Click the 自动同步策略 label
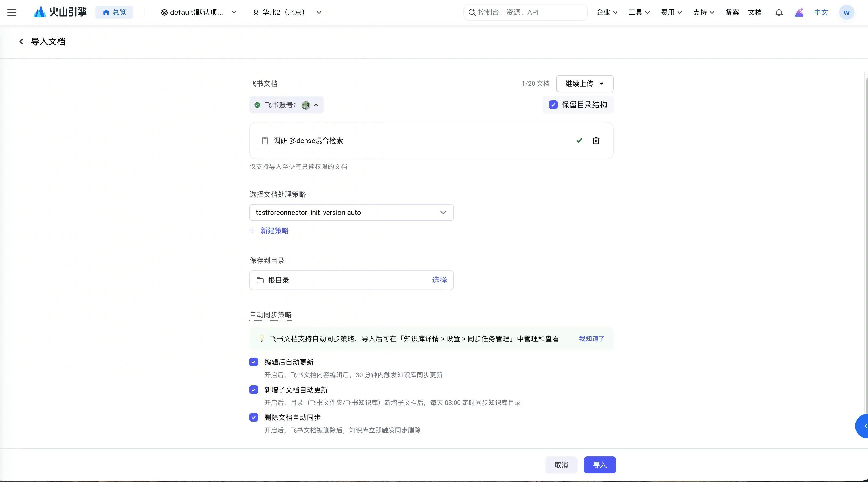This screenshot has width=868, height=482. [x=270, y=315]
